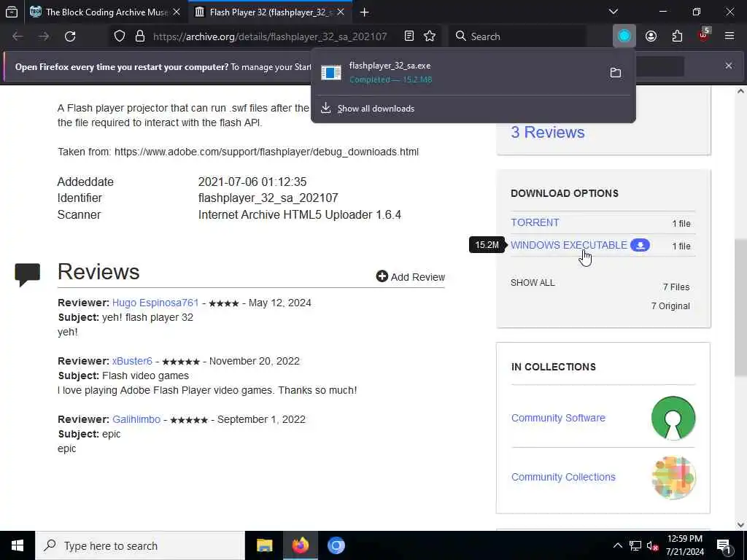This screenshot has width=747, height=560.
Task: Click the page vertical scrollbar thumb
Action: (x=741, y=307)
